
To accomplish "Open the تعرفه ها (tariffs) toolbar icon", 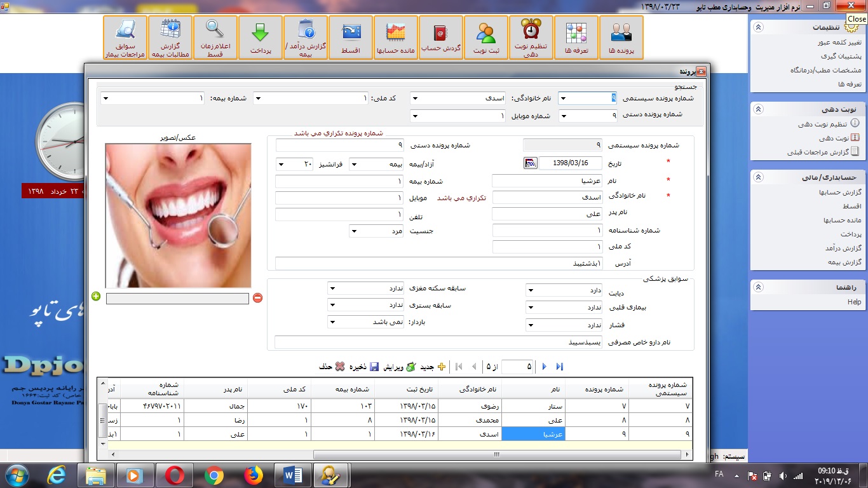I will 576,37.
